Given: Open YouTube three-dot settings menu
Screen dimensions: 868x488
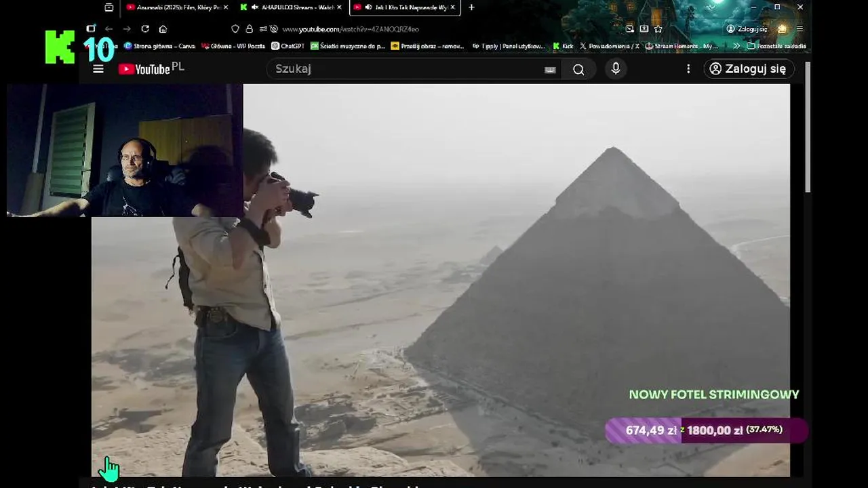Looking at the screenshot, I should (688, 68).
